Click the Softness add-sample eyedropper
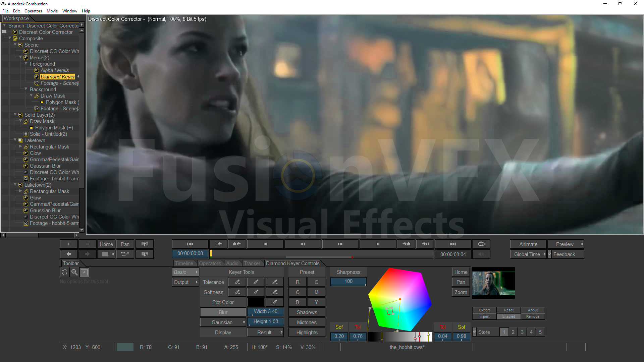 [237, 292]
